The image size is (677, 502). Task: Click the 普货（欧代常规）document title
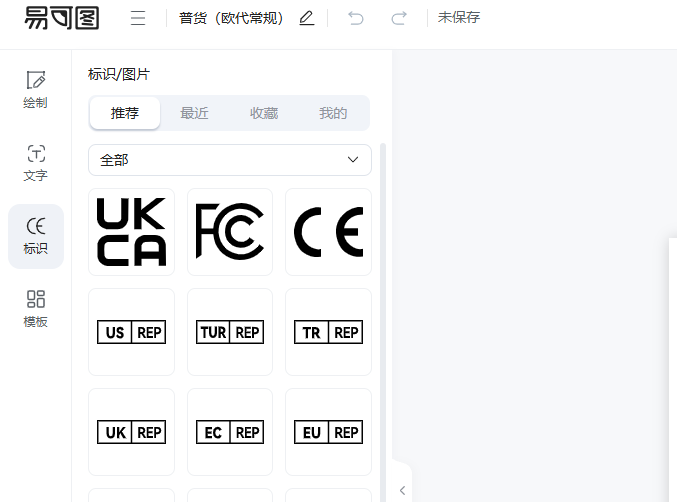[x=231, y=18]
